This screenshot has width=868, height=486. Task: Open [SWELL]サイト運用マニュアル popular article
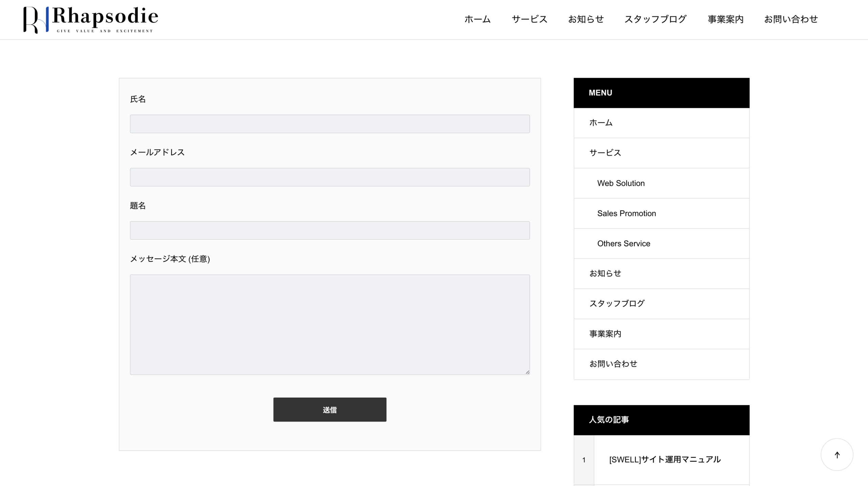click(x=665, y=460)
